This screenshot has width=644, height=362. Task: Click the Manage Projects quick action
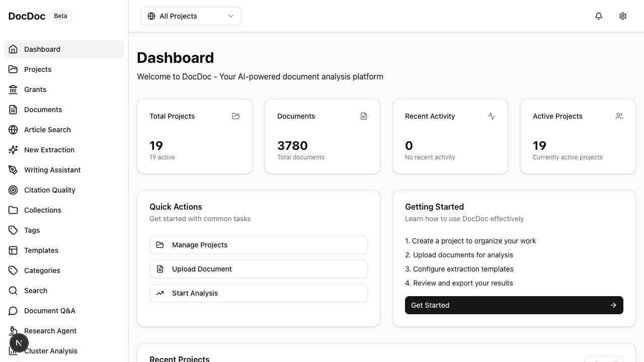coord(259,245)
